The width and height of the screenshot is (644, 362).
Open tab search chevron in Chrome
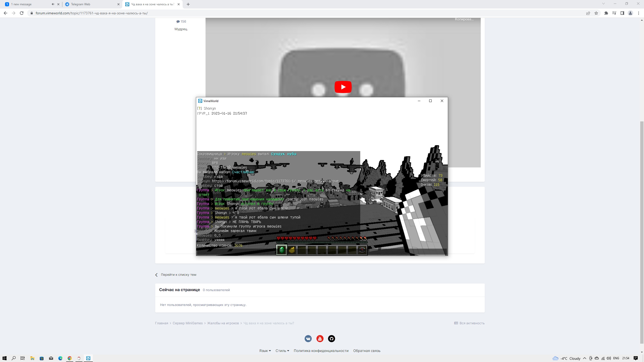[603, 4]
